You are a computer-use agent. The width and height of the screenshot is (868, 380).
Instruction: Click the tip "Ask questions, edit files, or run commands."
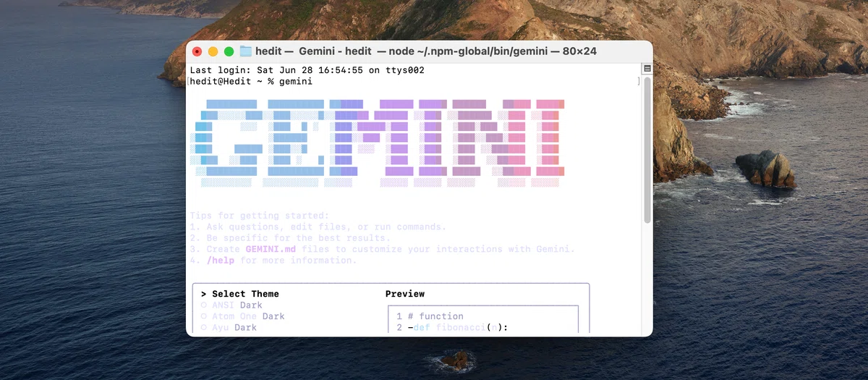(x=326, y=227)
